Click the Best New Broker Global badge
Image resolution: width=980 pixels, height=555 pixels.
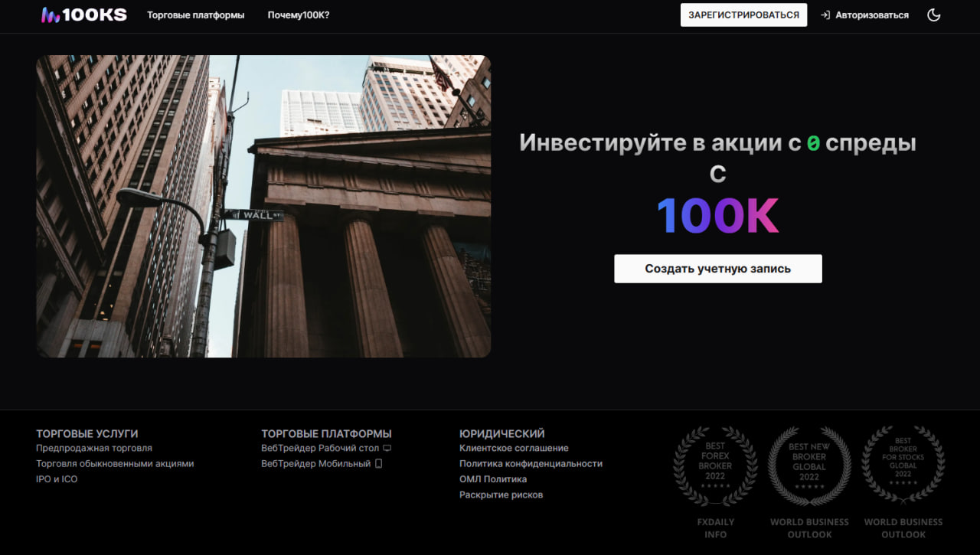click(x=809, y=466)
